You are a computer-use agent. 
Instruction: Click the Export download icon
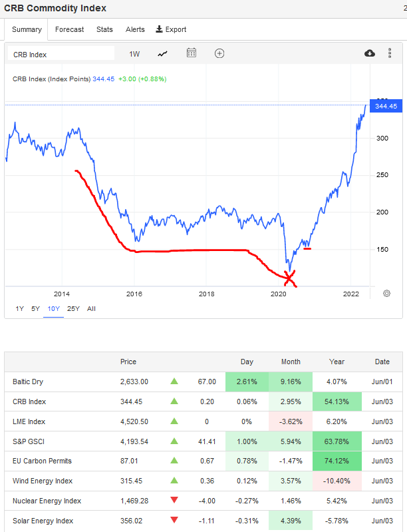click(x=160, y=29)
